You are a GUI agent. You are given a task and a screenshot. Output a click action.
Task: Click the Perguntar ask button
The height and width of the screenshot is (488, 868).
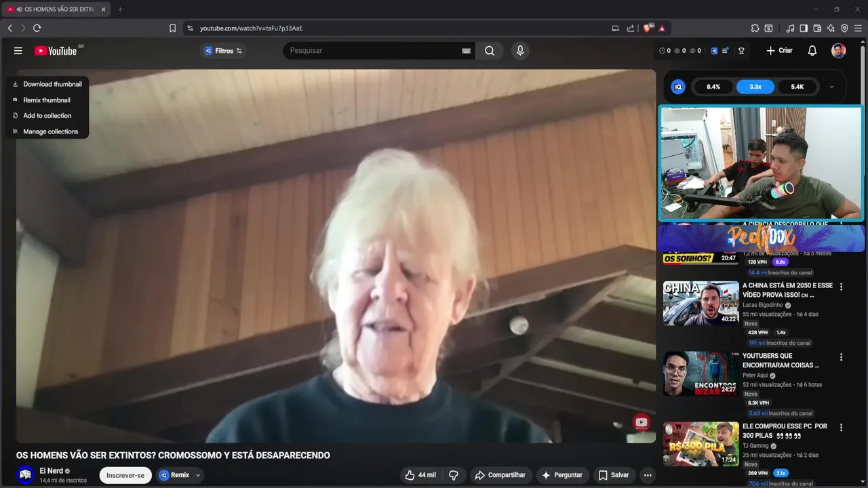point(562,475)
